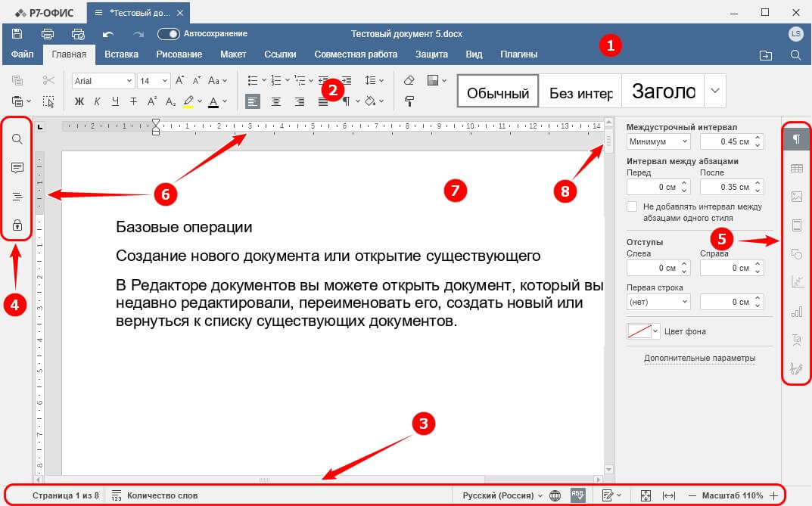Open headings navigation in the left sidebar
Screen dimensions: 812x506
point(17,197)
